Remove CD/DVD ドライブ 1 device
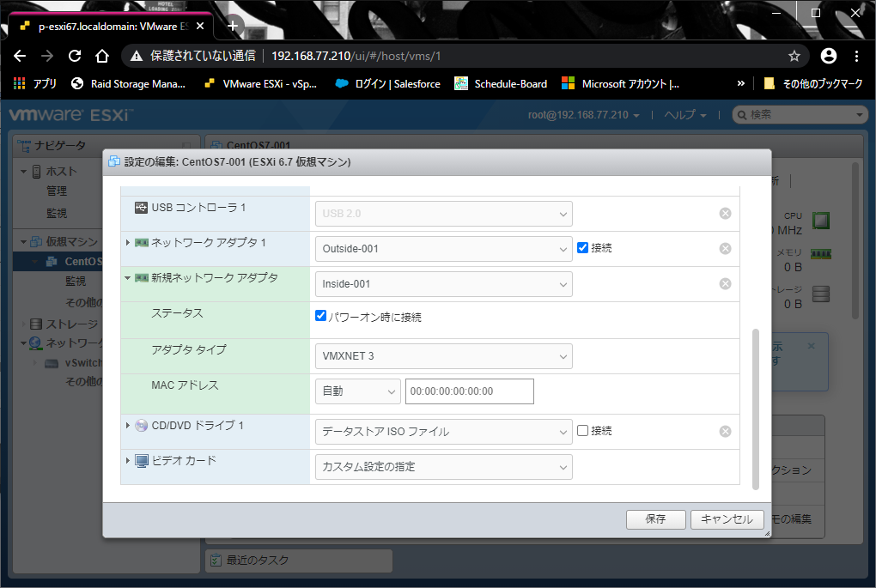Screen dimensions: 876x588 [x=725, y=431]
